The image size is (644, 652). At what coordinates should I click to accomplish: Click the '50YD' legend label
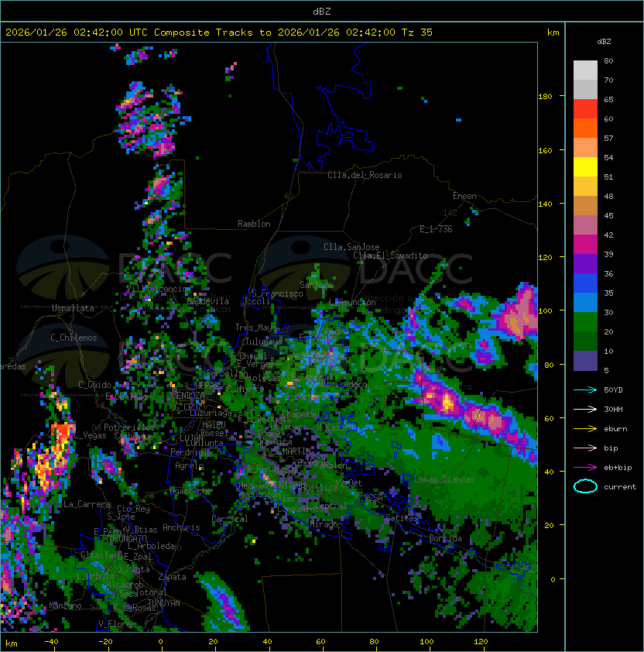click(x=613, y=389)
